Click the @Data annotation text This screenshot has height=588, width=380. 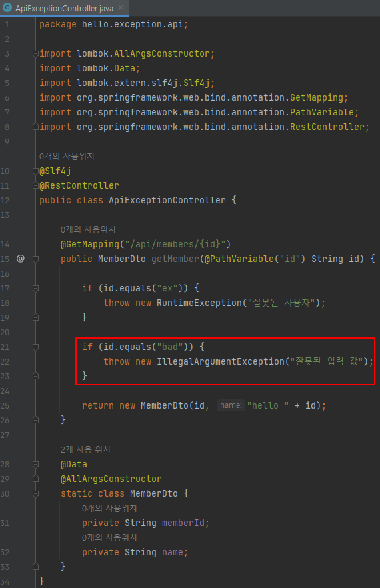click(74, 464)
